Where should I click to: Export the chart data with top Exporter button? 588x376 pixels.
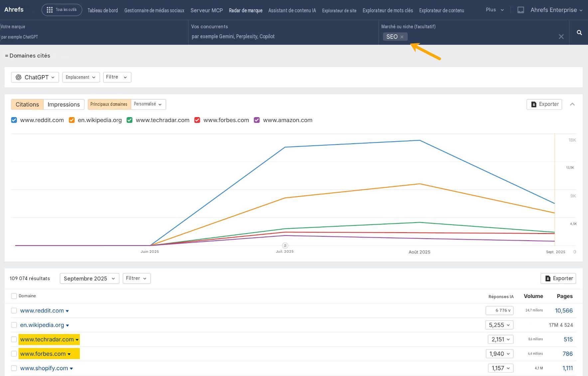pos(544,104)
